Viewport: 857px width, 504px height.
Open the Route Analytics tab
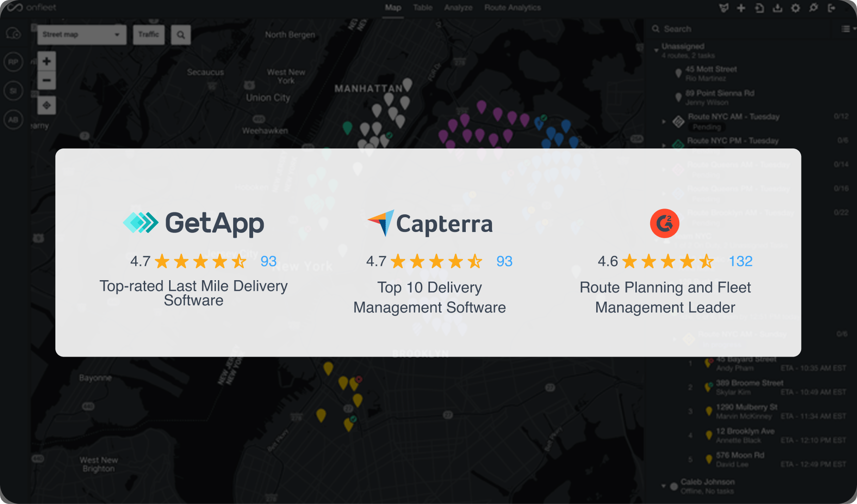point(512,8)
